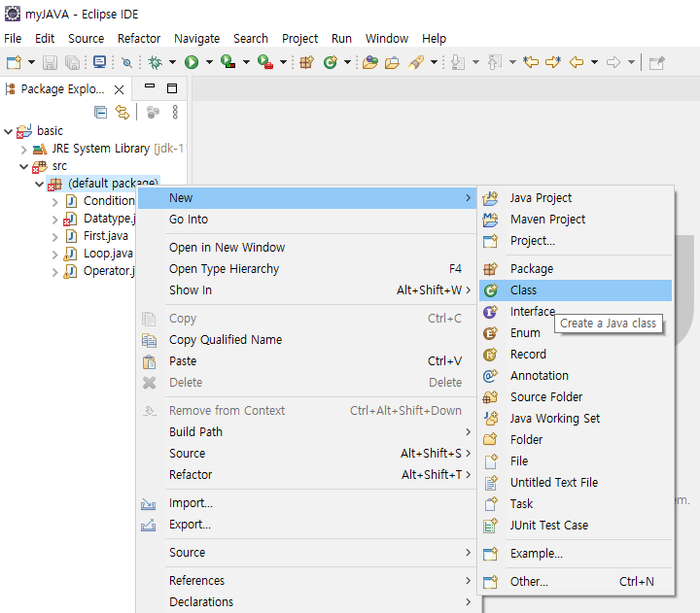Open the terminal monitor toolbar icon

click(x=99, y=62)
